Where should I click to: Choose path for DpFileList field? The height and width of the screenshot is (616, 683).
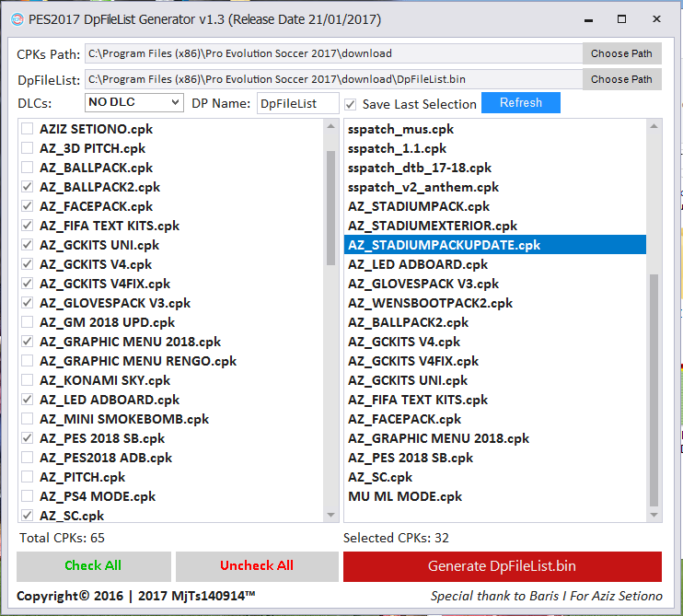click(621, 79)
